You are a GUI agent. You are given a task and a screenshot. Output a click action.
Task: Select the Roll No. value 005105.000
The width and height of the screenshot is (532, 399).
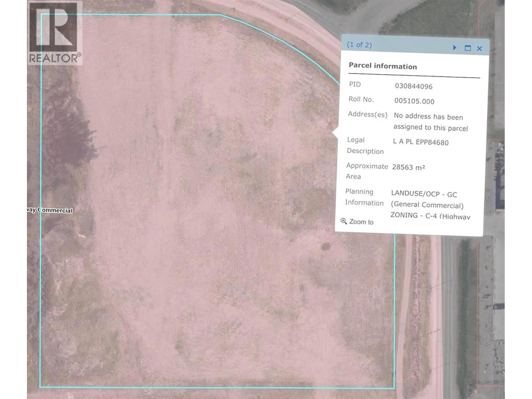coord(414,101)
